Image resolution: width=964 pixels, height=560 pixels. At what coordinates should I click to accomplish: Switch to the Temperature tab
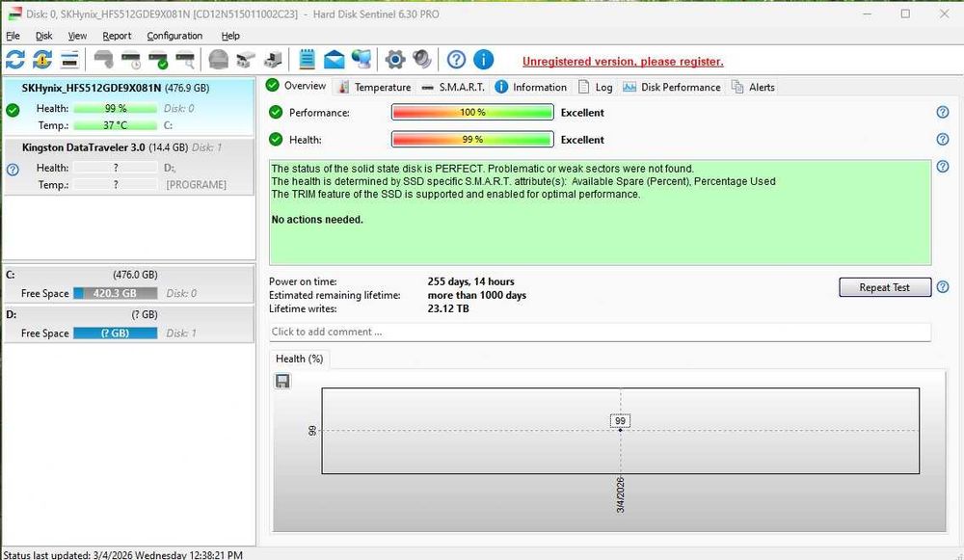(x=374, y=88)
